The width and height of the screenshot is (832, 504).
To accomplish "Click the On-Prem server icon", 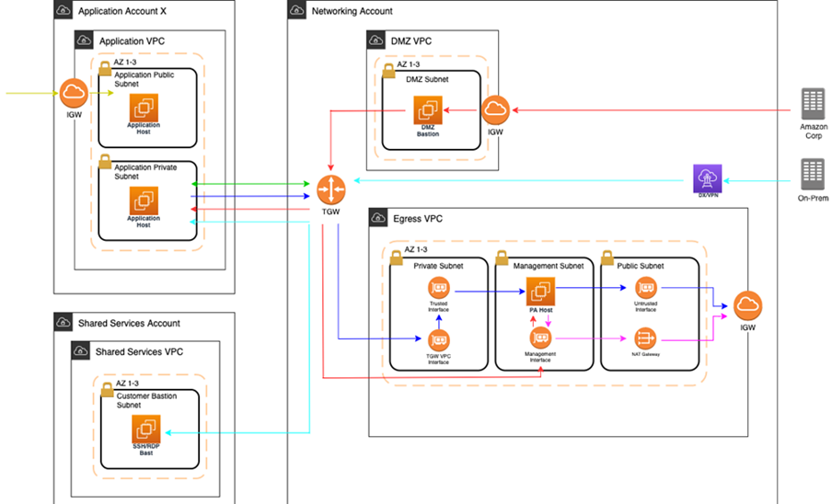I will [813, 174].
